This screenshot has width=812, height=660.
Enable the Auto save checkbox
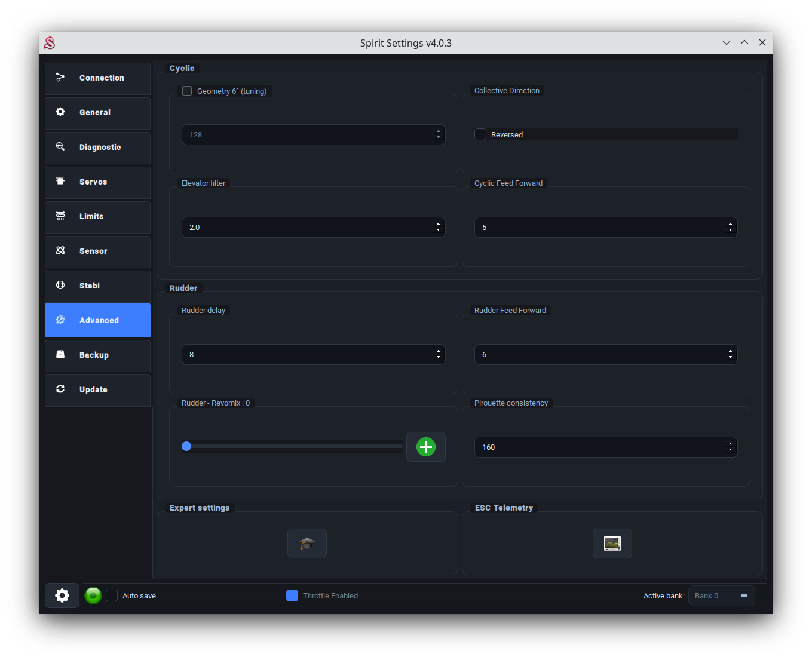pyautogui.click(x=112, y=595)
